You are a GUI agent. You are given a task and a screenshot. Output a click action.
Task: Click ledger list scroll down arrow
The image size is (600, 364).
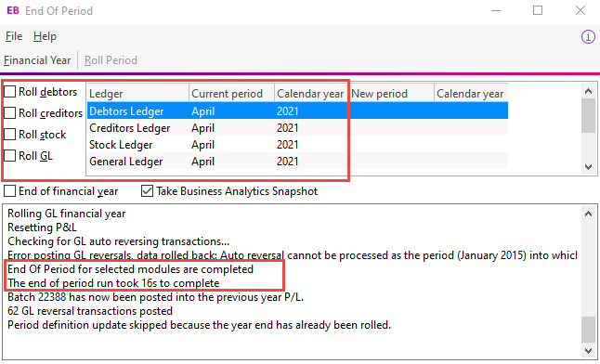[x=589, y=167]
